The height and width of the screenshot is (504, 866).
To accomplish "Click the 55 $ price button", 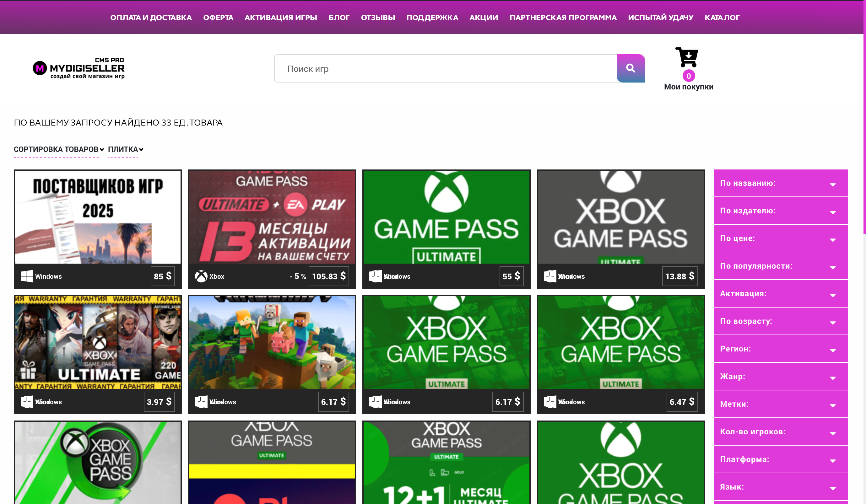I will 511,276.
